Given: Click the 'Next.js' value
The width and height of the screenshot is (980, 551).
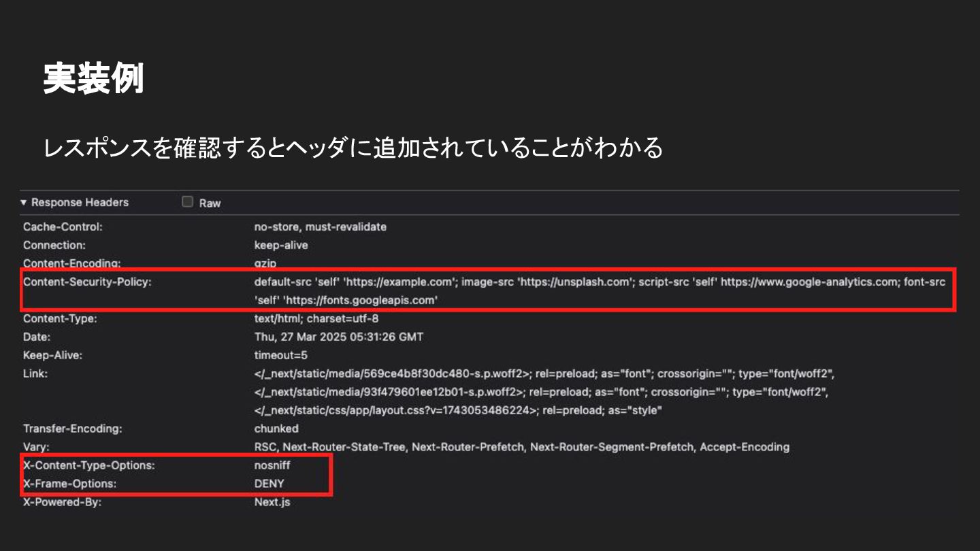Looking at the screenshot, I should 272,502.
